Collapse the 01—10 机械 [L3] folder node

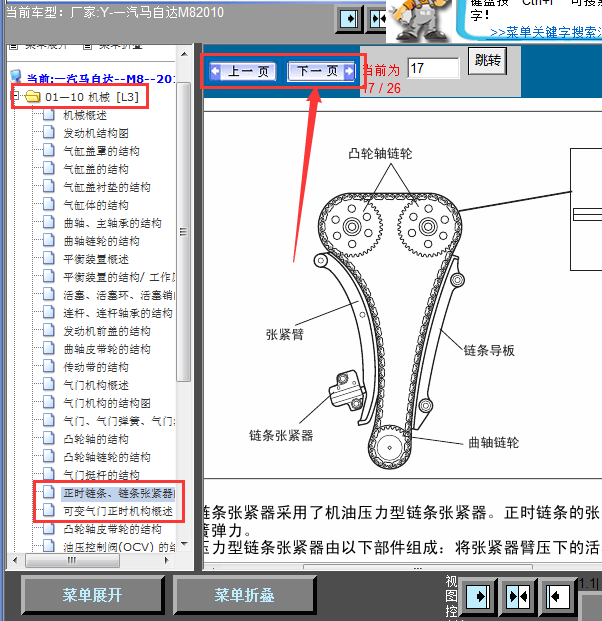click(x=16, y=95)
